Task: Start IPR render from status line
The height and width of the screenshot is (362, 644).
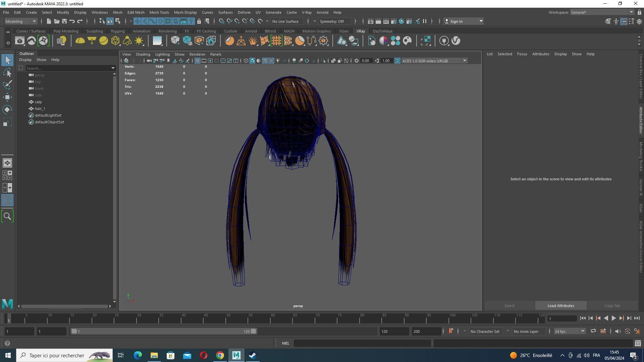Action: 386,21
